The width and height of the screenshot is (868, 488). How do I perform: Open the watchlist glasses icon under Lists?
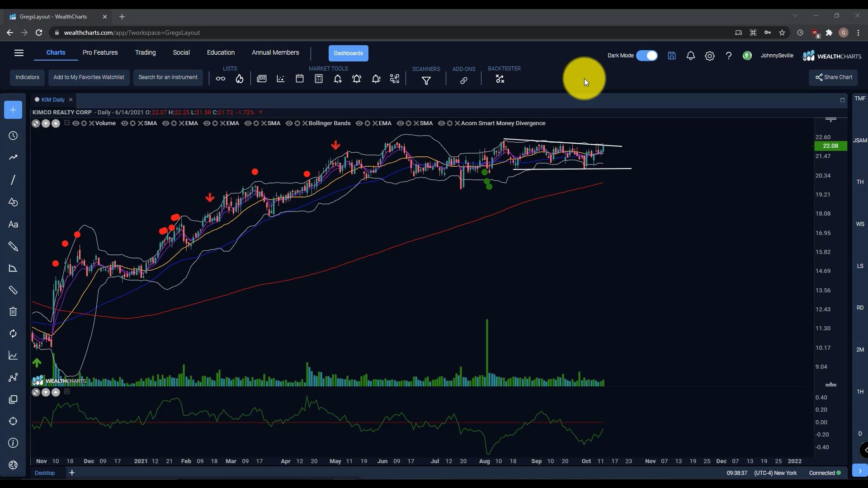[220, 79]
